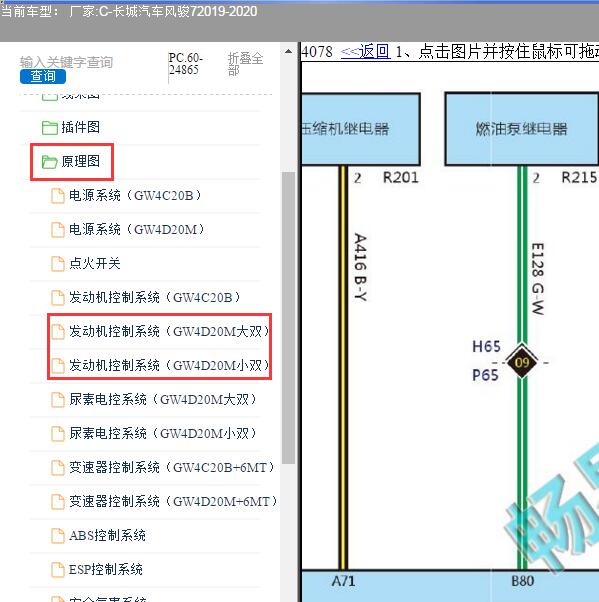Click the 插件图 folder icon

pos(50,128)
